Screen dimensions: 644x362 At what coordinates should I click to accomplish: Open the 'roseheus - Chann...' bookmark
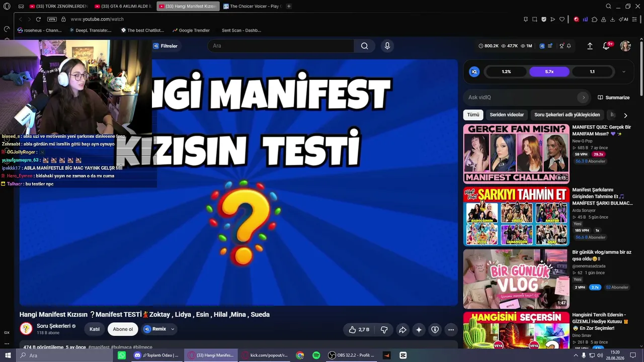(39, 30)
